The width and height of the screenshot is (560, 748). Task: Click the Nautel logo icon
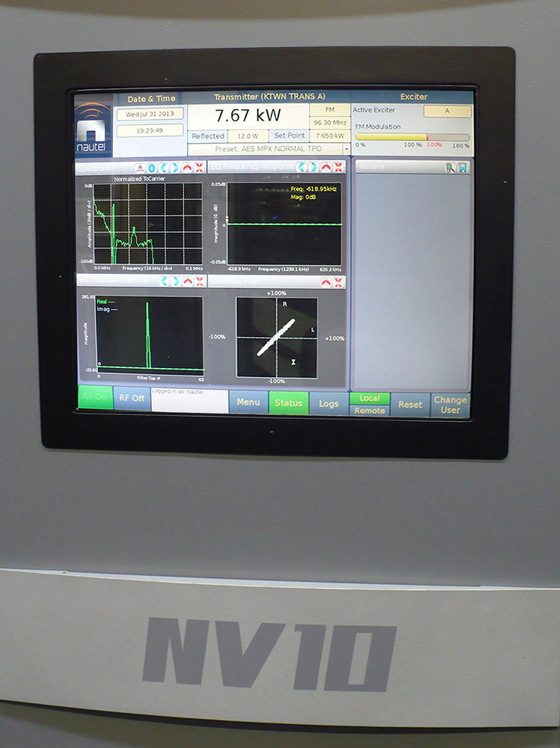tap(93, 126)
